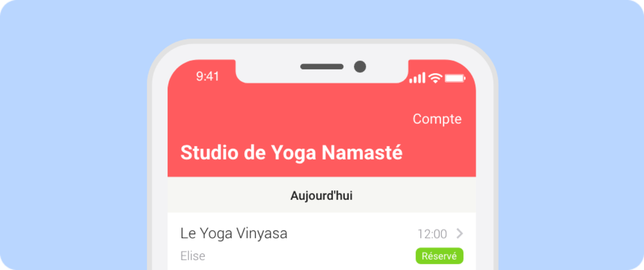Expand class details with the chevron arrow
644x270 pixels.
460,233
